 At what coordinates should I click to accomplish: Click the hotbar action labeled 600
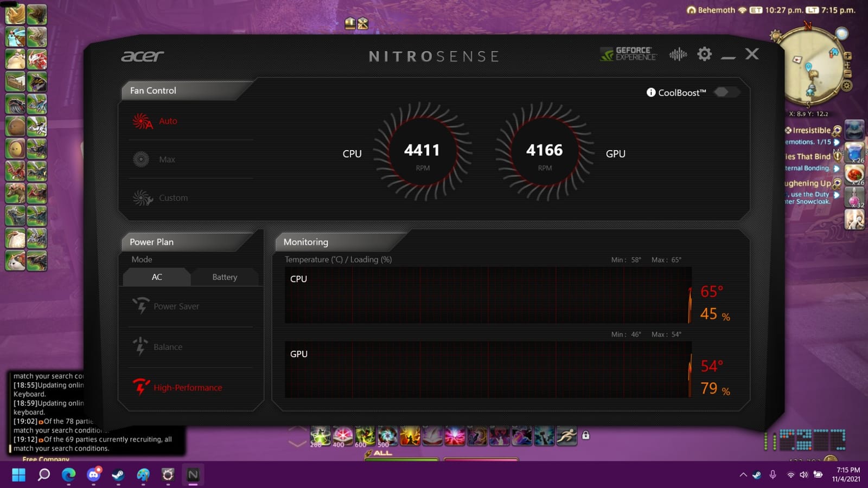pos(365,436)
